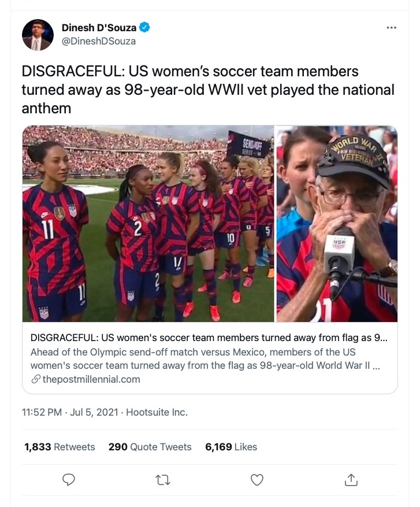Open the @DineshDSouza handle link
The height and width of the screenshot is (507, 420).
99,41
